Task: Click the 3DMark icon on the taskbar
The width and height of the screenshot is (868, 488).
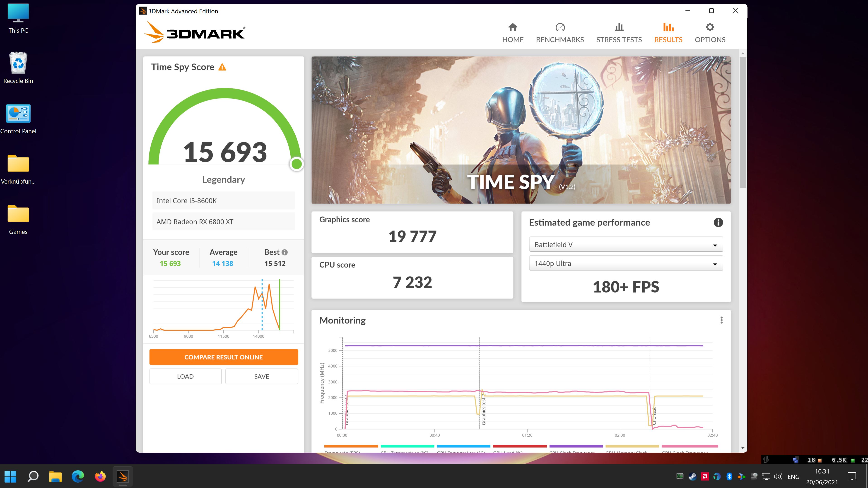Action: [x=123, y=476]
